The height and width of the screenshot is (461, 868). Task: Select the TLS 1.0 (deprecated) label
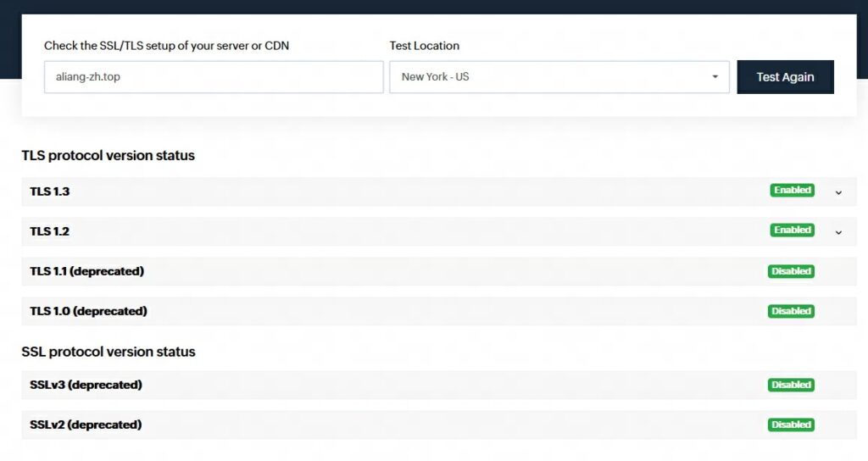[88, 311]
